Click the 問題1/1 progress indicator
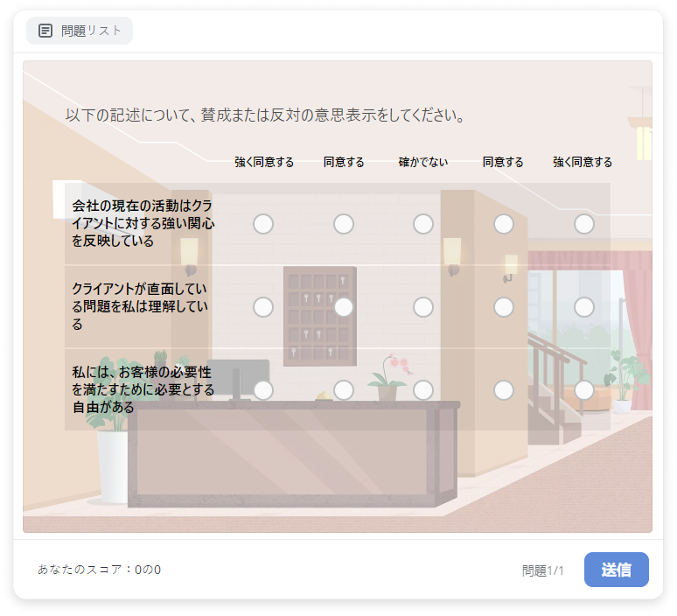The width and height of the screenshot is (677, 616). point(542,571)
